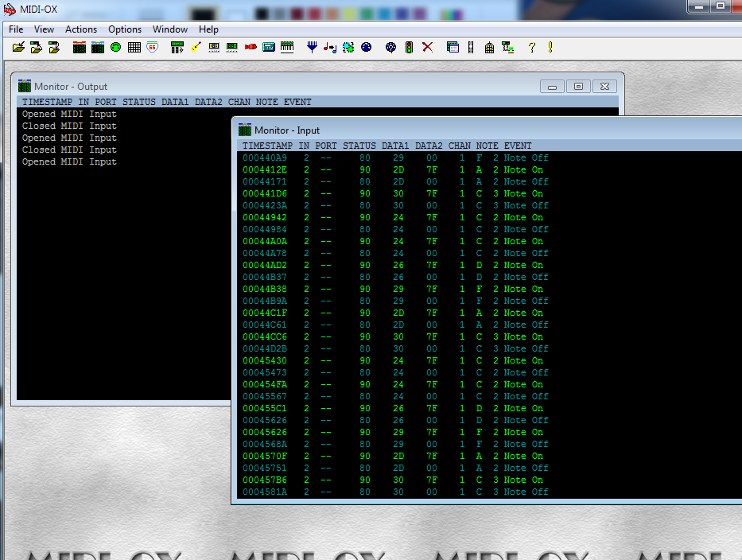Image resolution: width=742 pixels, height=560 pixels.
Task: Open help with yellow question mark icon
Action: [532, 48]
